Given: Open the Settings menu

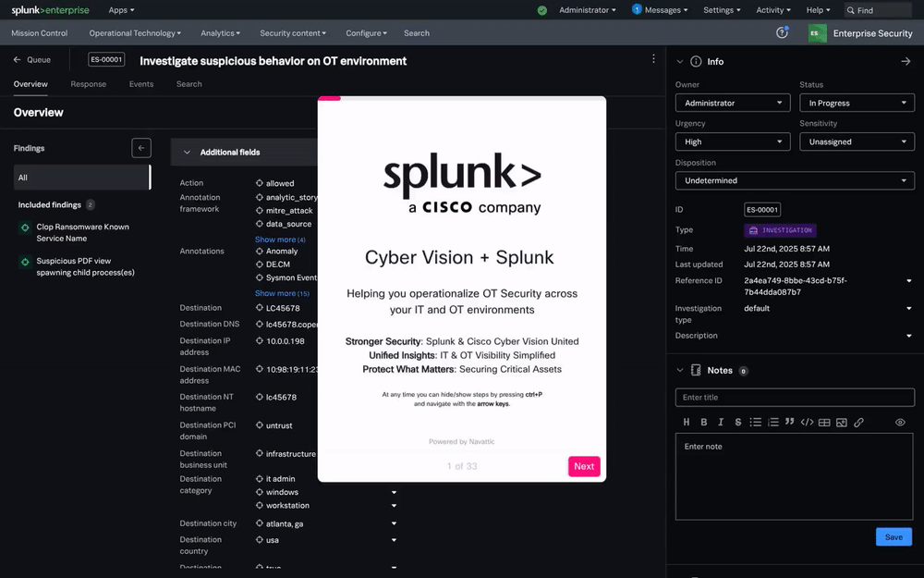Looking at the screenshot, I should 722,10.
